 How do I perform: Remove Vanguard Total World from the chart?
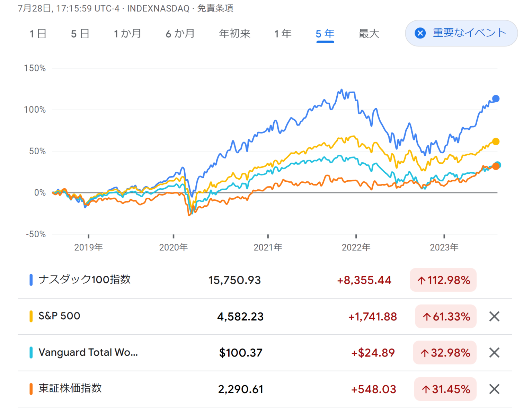494,353
